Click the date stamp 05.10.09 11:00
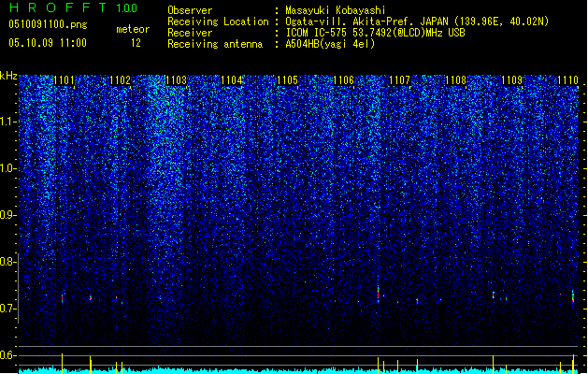Screen dimensions: 588x374 pyautogui.click(x=48, y=43)
